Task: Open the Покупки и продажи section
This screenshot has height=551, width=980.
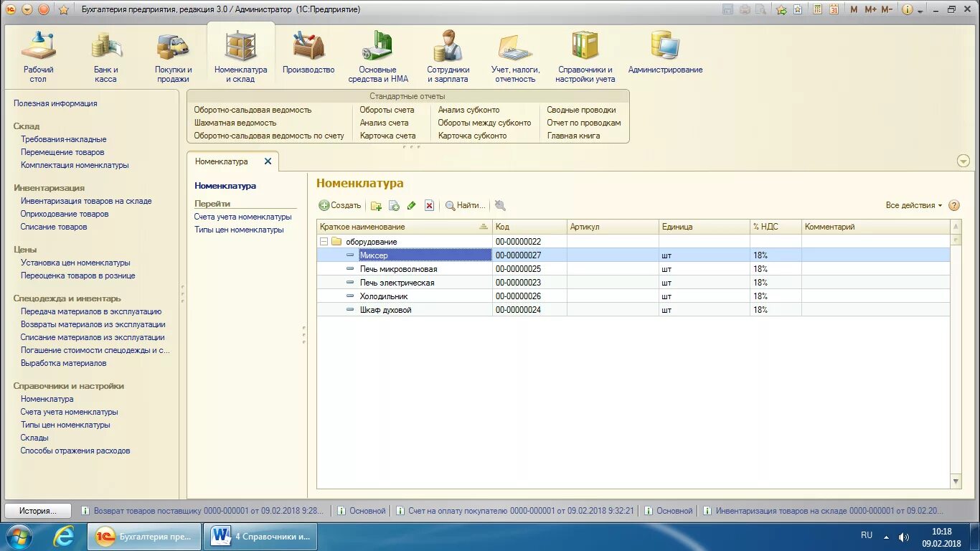Action: pyautogui.click(x=173, y=57)
